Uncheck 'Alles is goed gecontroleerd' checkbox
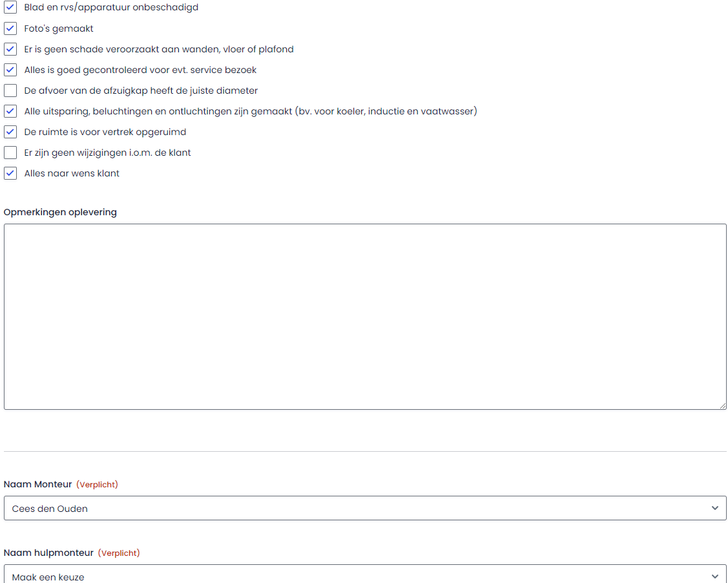Image resolution: width=728 pixels, height=583 pixels. tap(10, 70)
